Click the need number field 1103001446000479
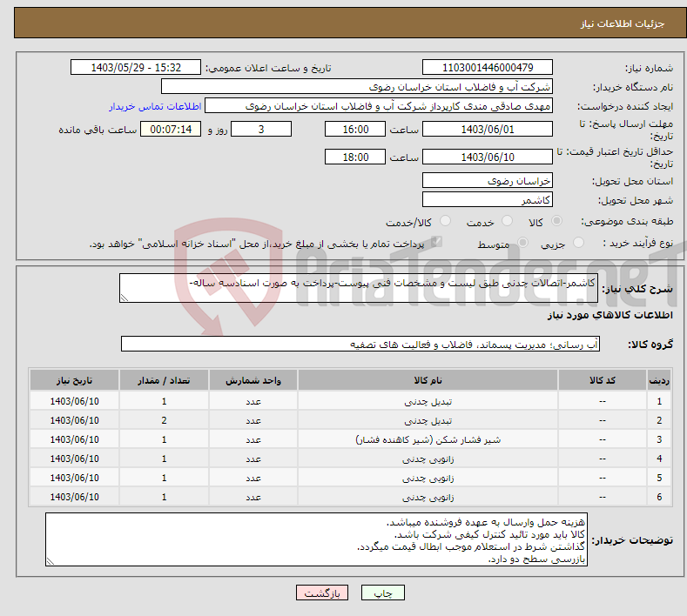687x616 pixels. pyautogui.click(x=488, y=67)
